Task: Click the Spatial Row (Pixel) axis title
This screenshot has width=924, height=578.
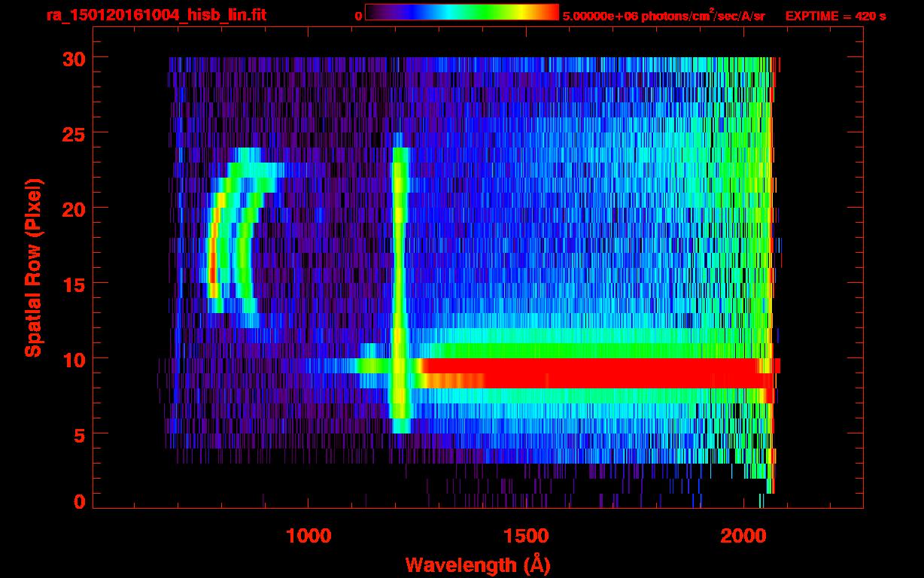Action: pos(33,268)
